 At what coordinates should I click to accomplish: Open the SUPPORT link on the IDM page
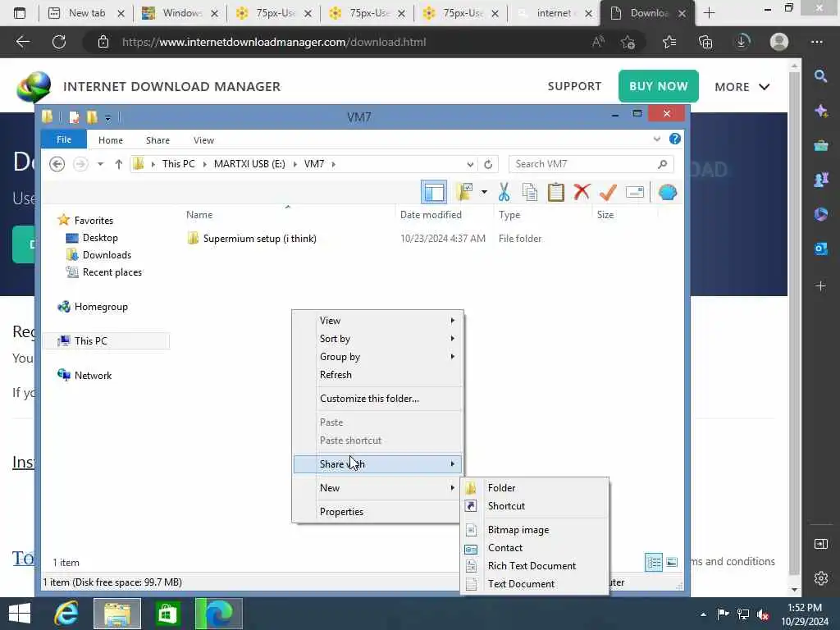click(574, 86)
